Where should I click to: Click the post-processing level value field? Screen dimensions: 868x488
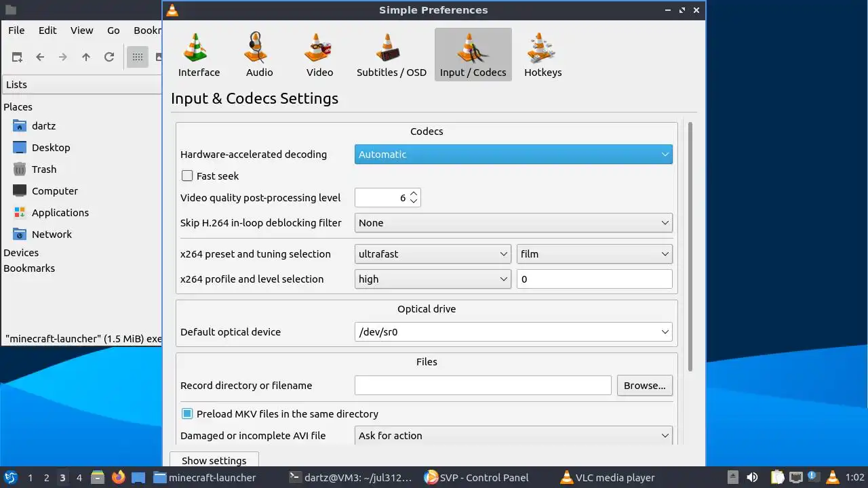tap(381, 198)
